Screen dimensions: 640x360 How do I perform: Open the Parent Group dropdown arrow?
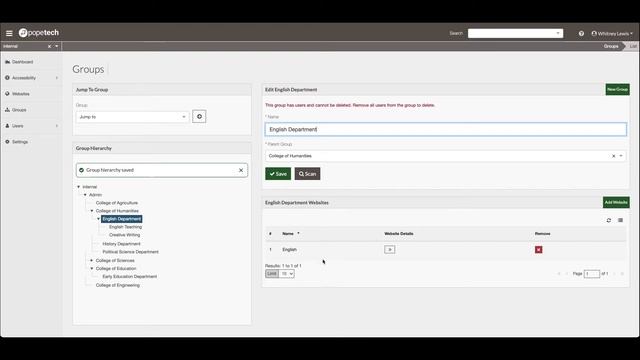[621, 156]
